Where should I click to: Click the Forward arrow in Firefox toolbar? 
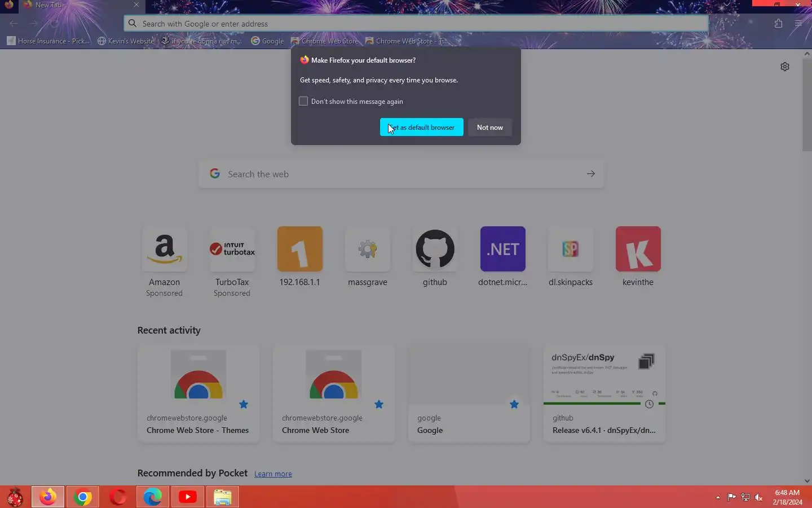pos(34,24)
